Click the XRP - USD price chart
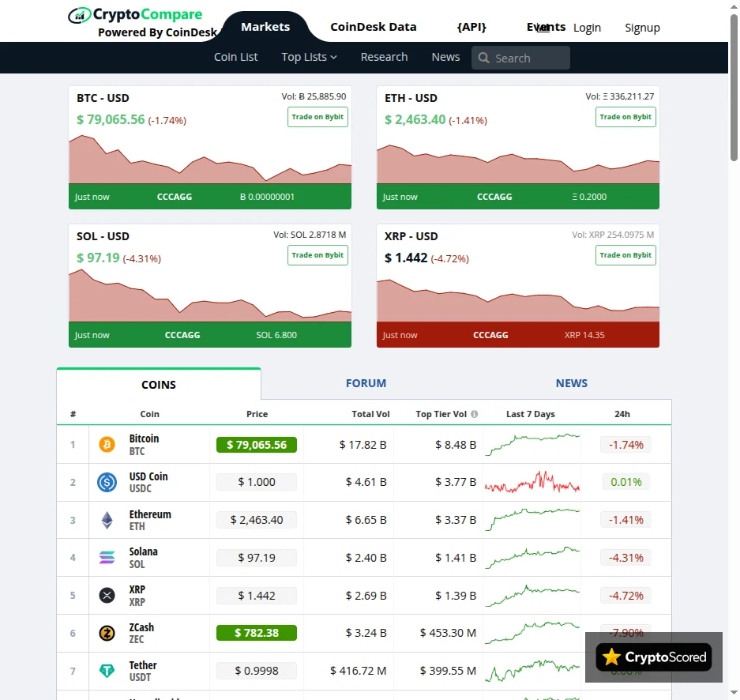Image resolution: width=740 pixels, height=700 pixels. point(518,301)
